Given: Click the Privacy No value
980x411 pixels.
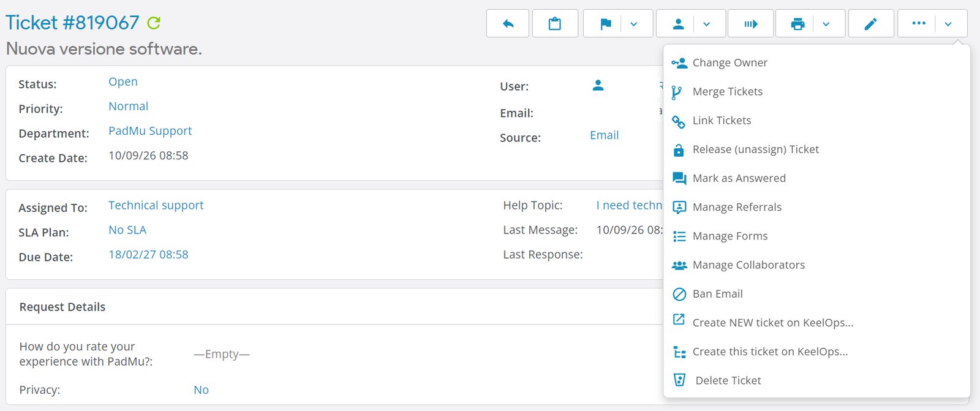Looking at the screenshot, I should [x=201, y=390].
